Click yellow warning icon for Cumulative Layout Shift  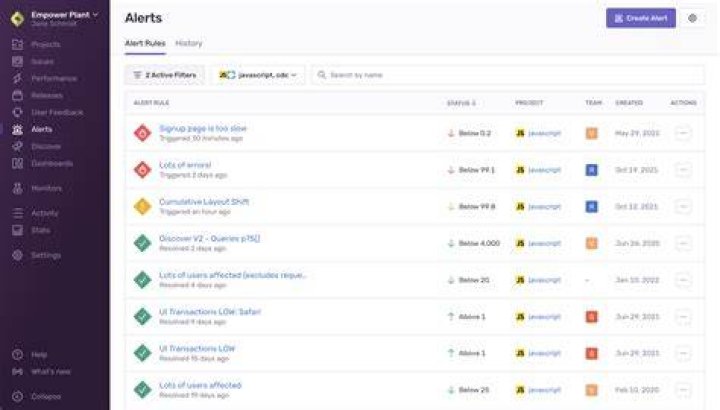143,207
